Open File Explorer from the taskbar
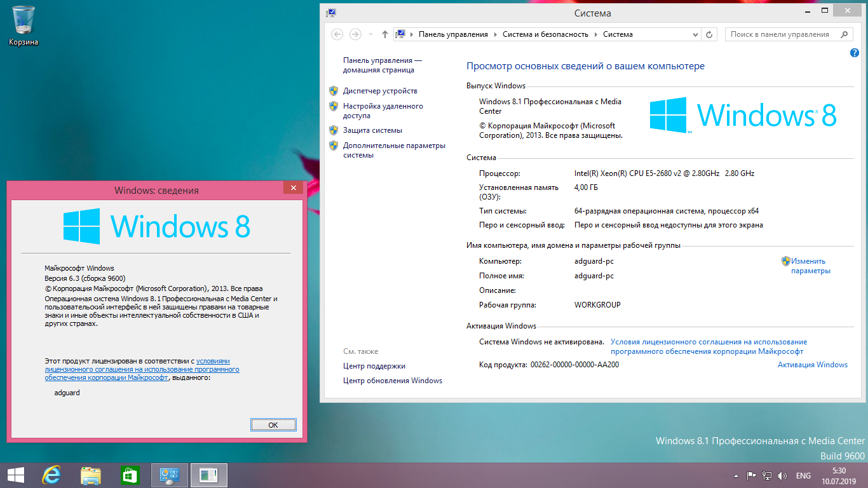Screen dimensions: 868x488 tap(91, 475)
